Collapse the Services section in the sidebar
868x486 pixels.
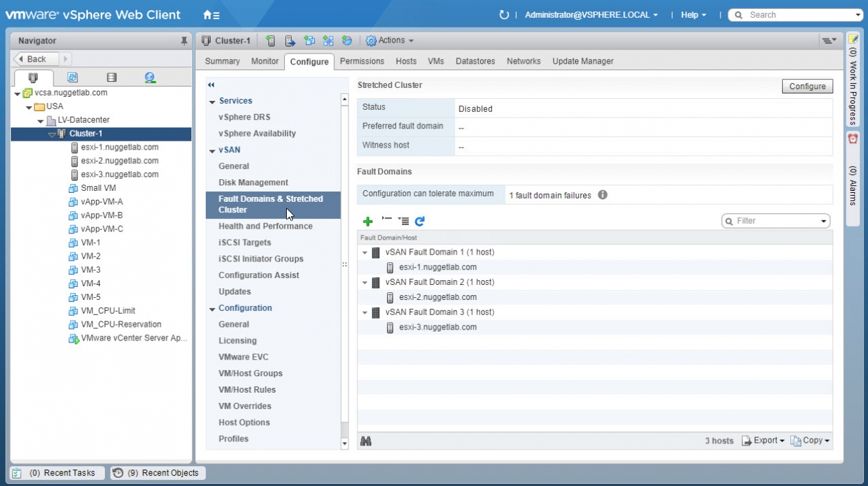pos(213,102)
